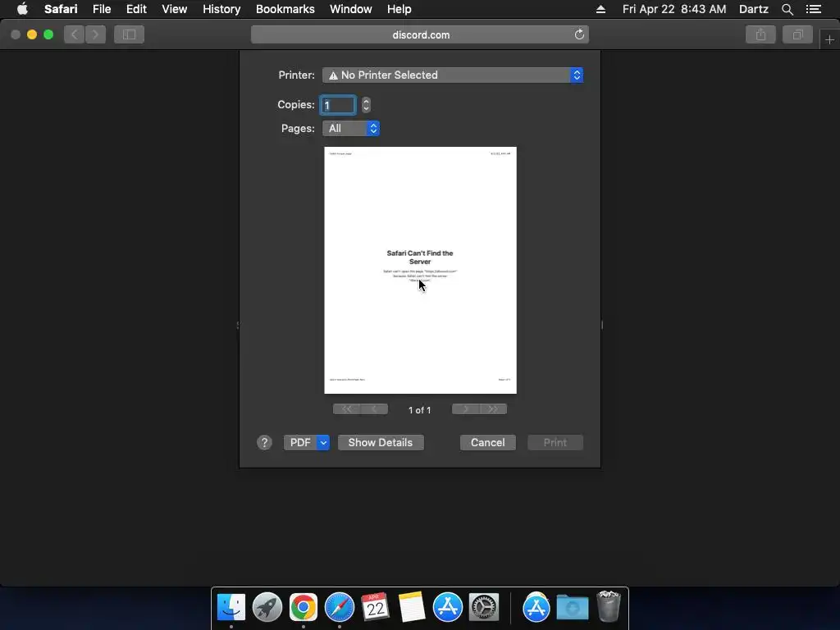
Task: Open the Edit menu
Action: [136, 9]
